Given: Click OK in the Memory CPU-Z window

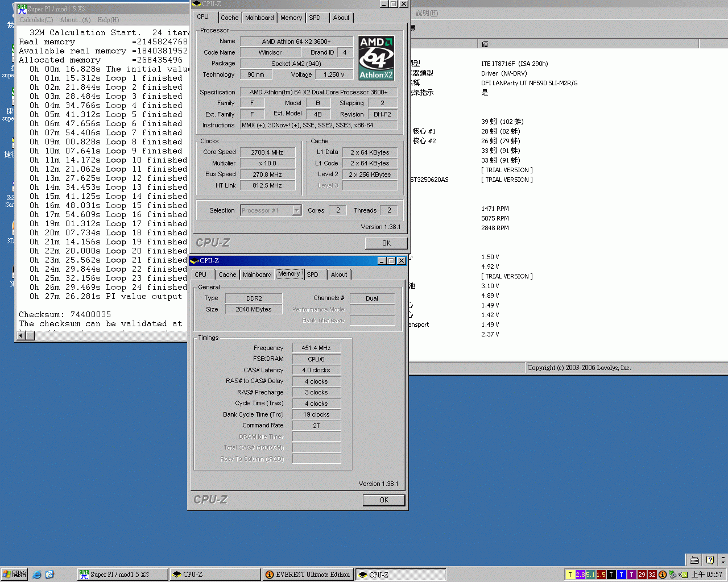Looking at the screenshot, I should click(x=384, y=500).
